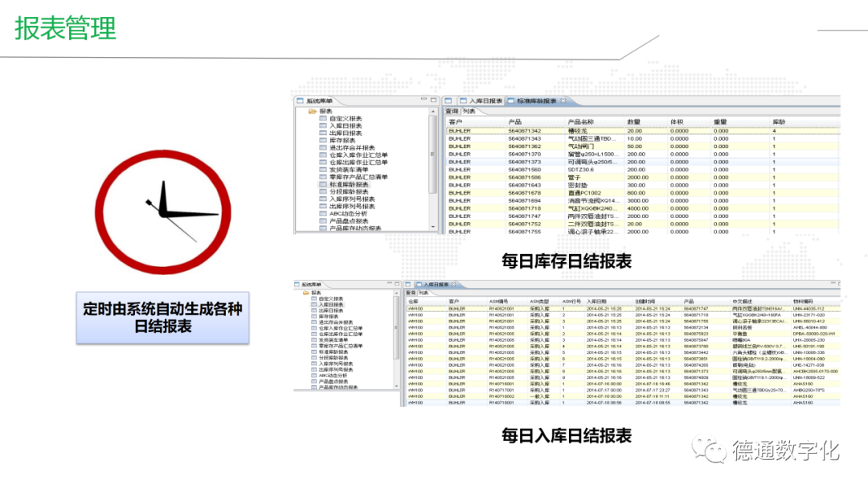868x489 pixels.
Task: Select 分段库龄报表 in the upper tree
Action: click(348, 191)
